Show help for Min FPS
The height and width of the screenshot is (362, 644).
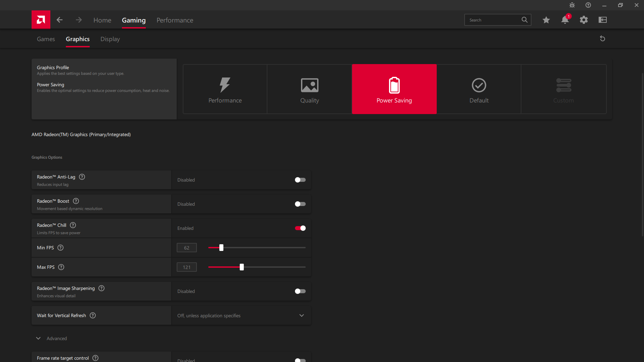coord(60,248)
